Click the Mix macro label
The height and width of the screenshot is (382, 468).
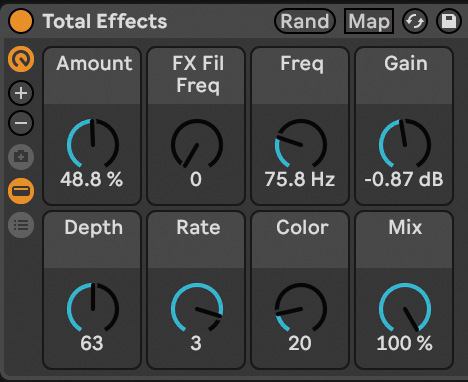coord(405,227)
